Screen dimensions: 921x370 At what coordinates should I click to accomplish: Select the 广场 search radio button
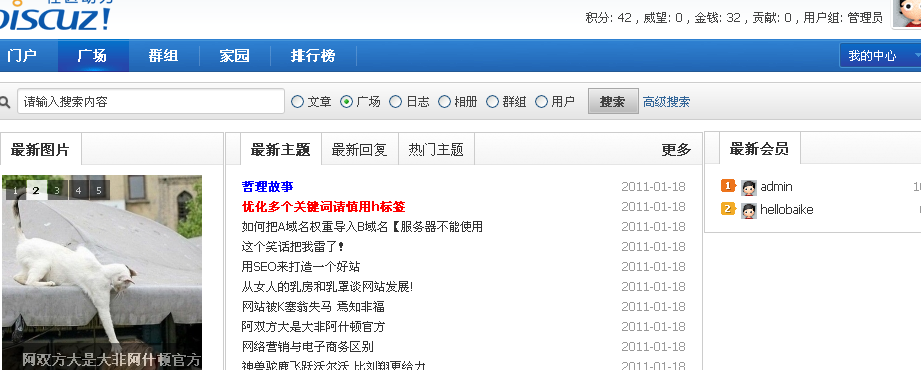(x=347, y=102)
